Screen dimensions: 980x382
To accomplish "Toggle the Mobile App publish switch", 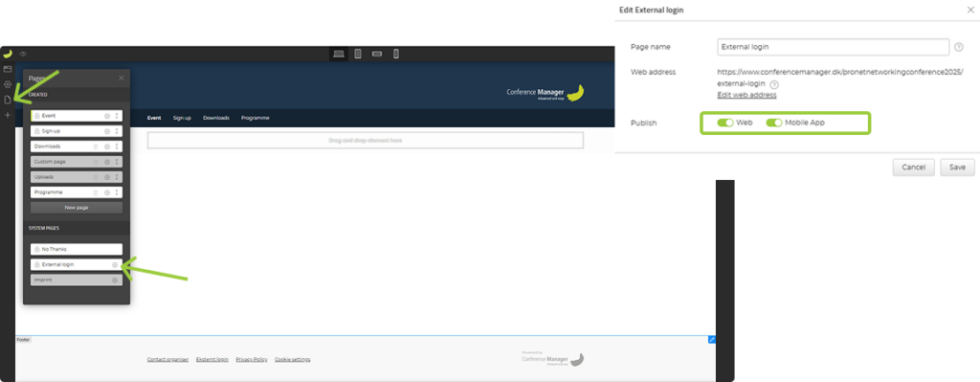I will pos(774,123).
